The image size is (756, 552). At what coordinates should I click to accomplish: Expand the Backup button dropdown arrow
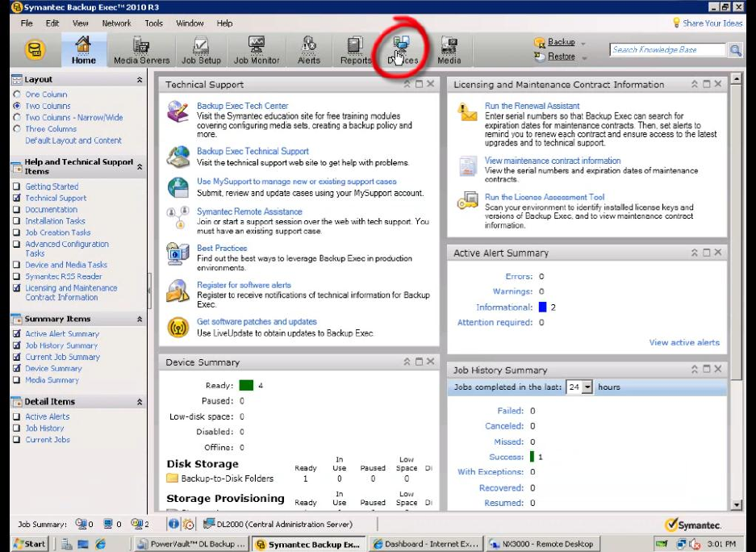click(583, 43)
